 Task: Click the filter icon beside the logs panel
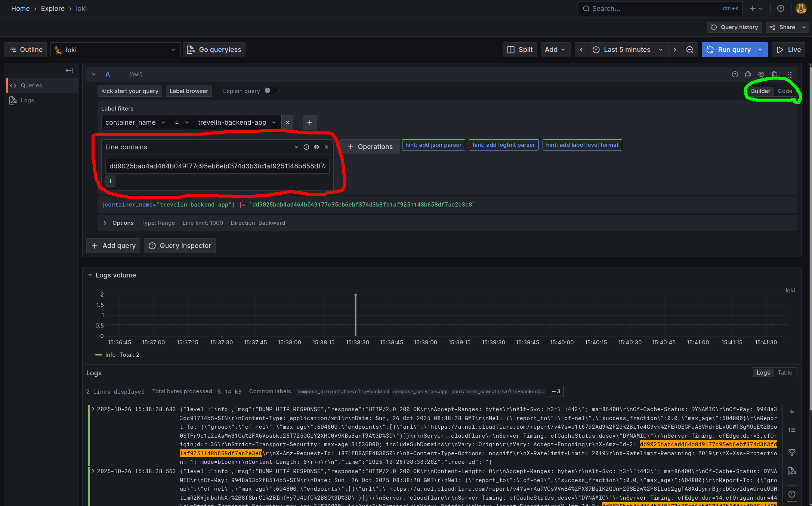[792, 453]
